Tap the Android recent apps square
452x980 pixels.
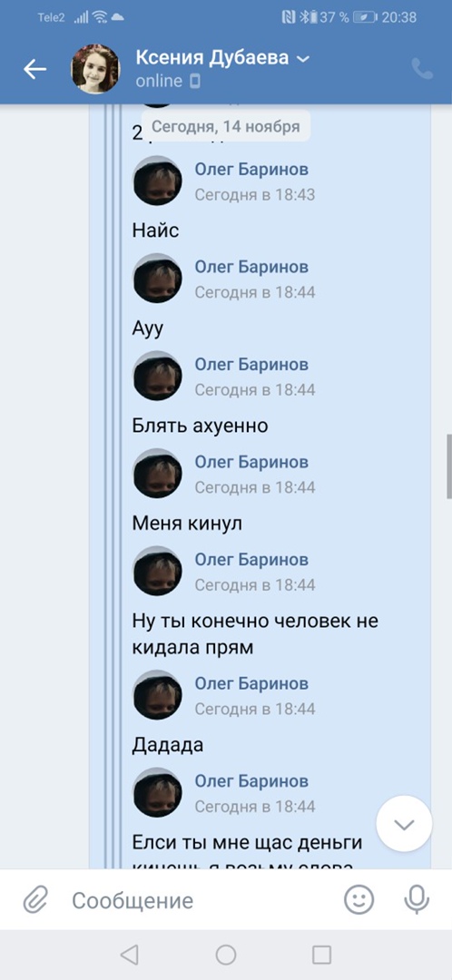click(321, 955)
